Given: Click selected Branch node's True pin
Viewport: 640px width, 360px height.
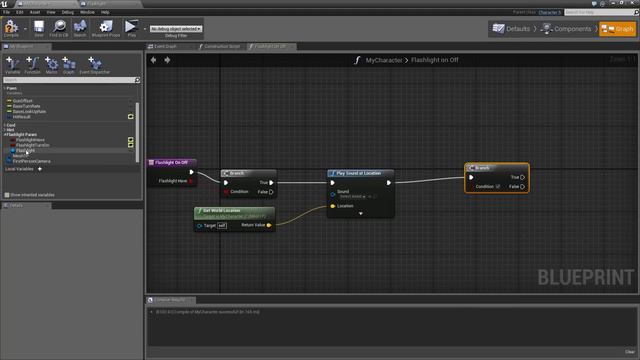Looking at the screenshot, I should tap(522, 178).
